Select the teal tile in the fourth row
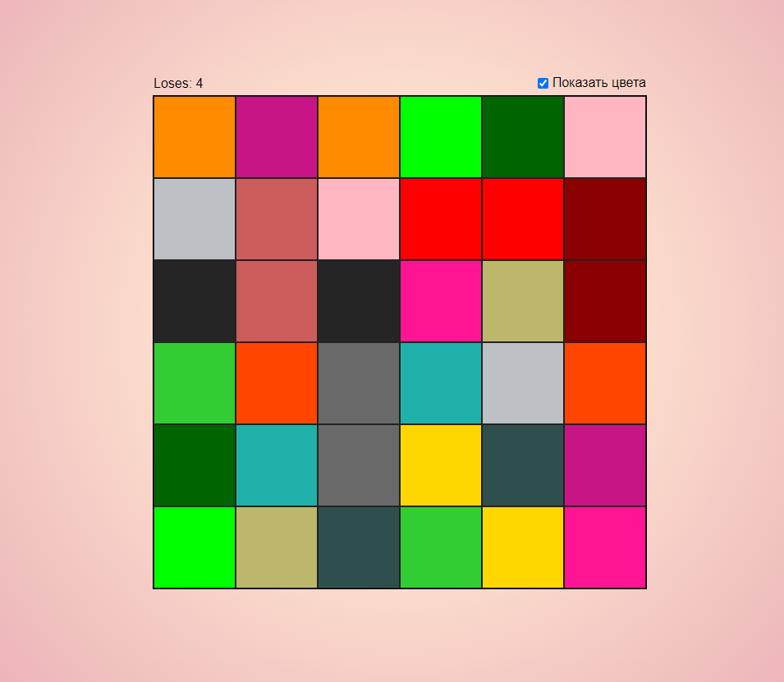The height and width of the screenshot is (682, 784). [440, 382]
